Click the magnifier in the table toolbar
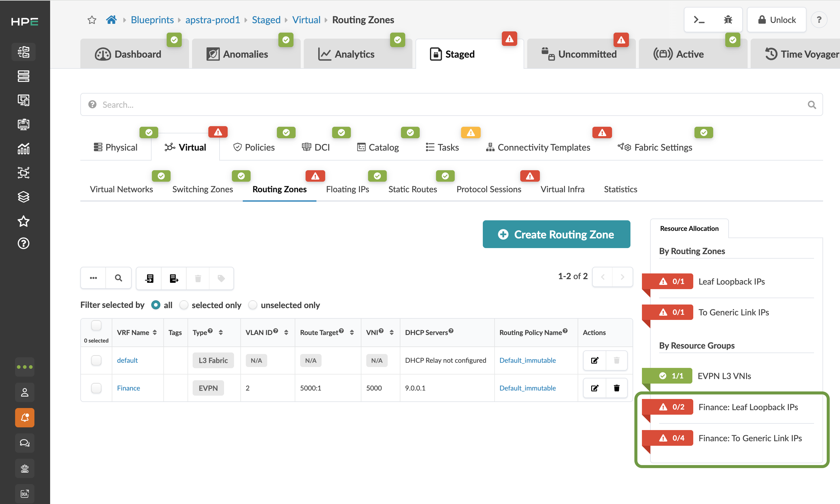This screenshot has width=840, height=504. tap(119, 278)
